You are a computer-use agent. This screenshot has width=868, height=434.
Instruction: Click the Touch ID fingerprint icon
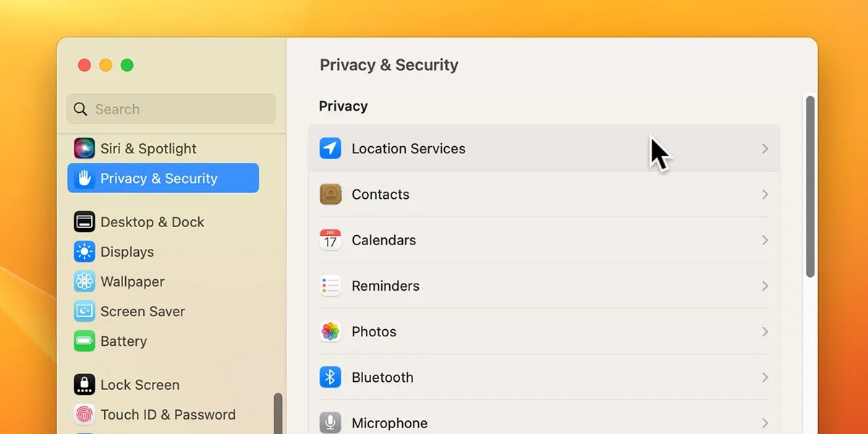(x=84, y=414)
